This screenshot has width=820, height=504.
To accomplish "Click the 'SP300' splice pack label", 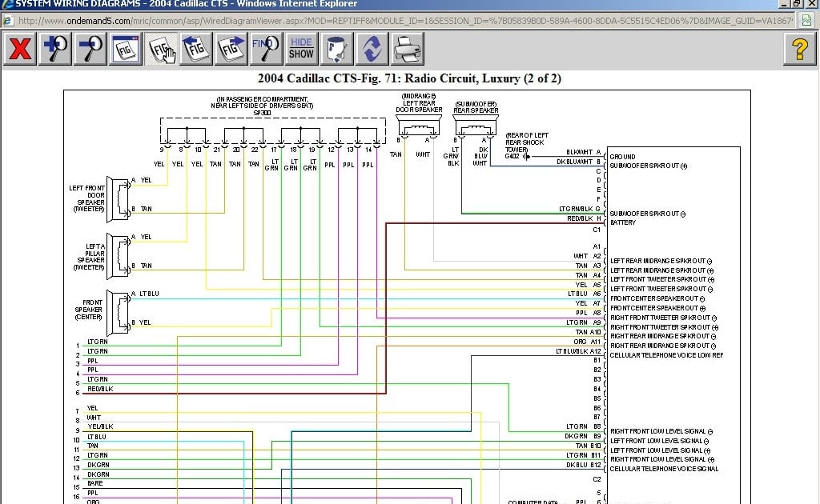I will point(262,113).
